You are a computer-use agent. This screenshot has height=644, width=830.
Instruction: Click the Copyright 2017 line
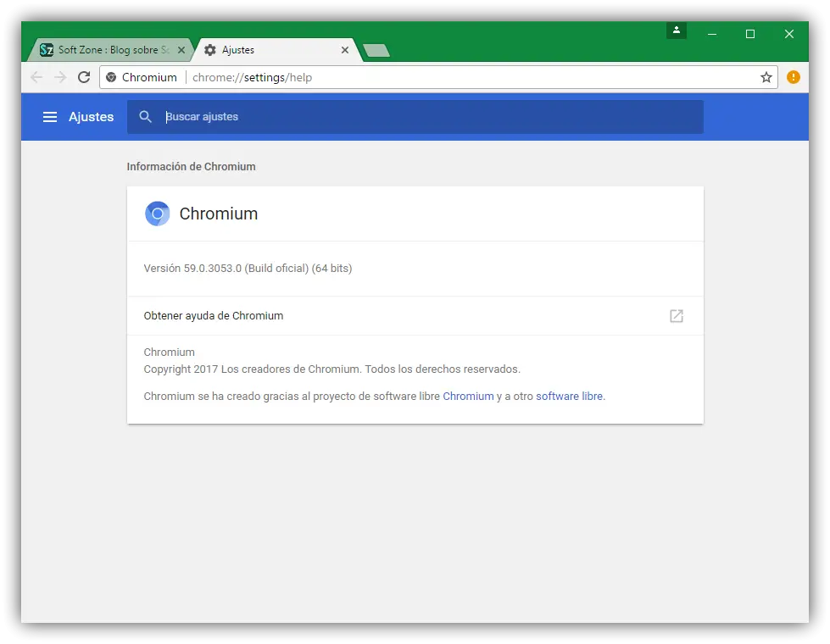click(331, 369)
